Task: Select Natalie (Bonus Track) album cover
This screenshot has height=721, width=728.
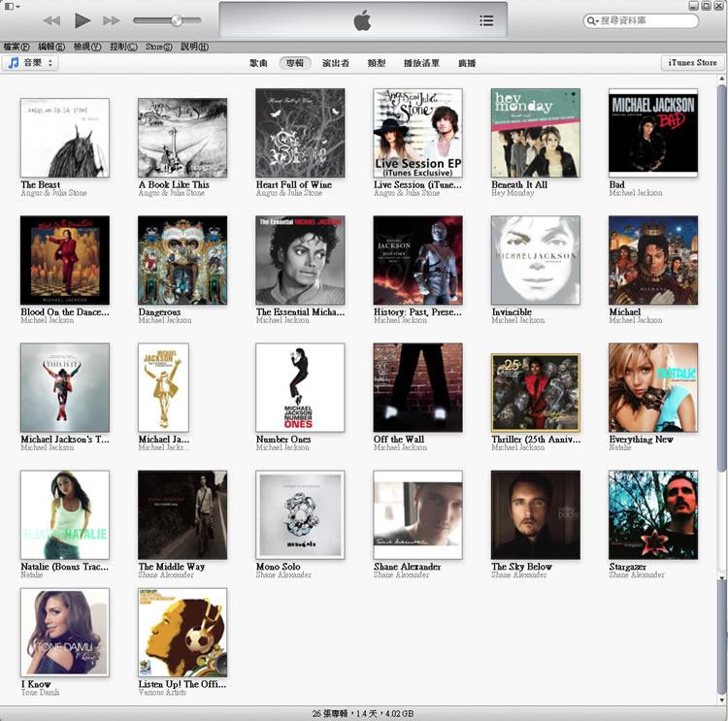Action: 65,515
